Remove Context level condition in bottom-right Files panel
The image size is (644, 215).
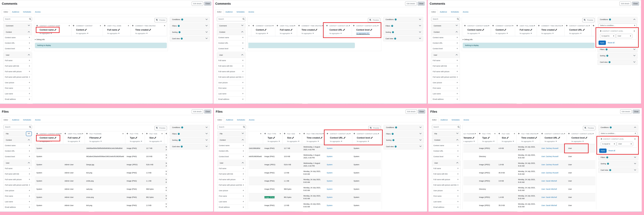(x=635, y=139)
